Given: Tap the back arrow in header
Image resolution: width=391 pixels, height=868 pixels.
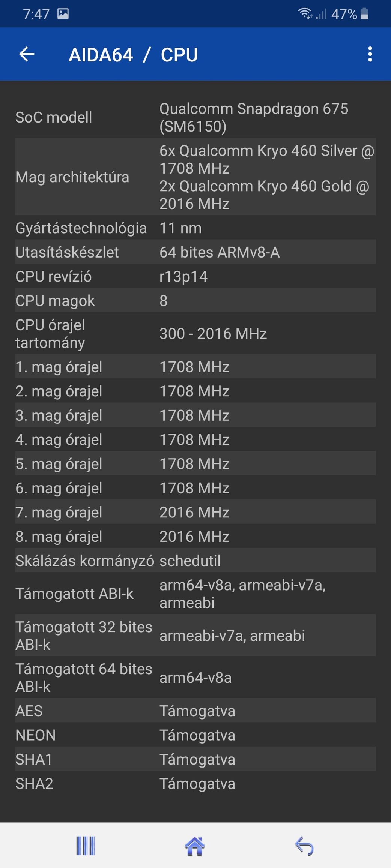Looking at the screenshot, I should coord(27,54).
